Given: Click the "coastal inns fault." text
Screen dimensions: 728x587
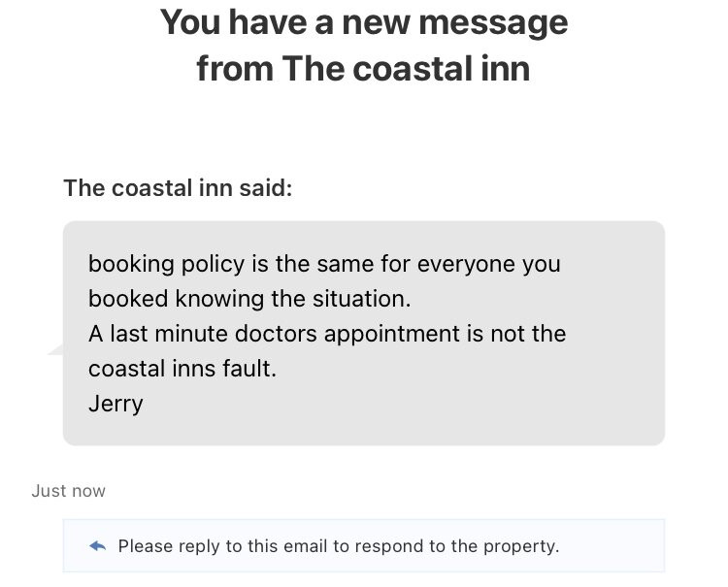Looking at the screenshot, I should click(x=182, y=369).
